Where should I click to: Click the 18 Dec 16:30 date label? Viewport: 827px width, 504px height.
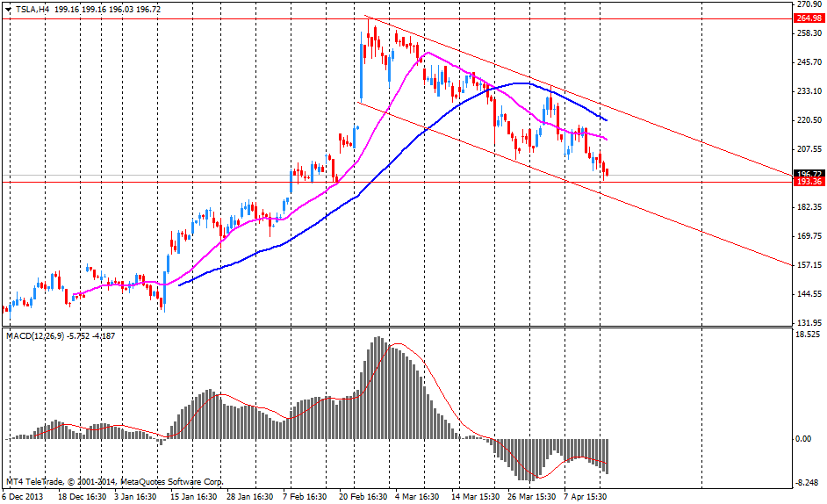(82, 497)
